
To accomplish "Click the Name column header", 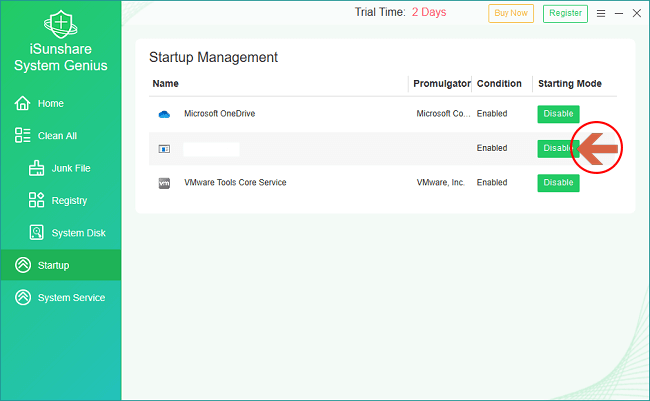I will (164, 84).
